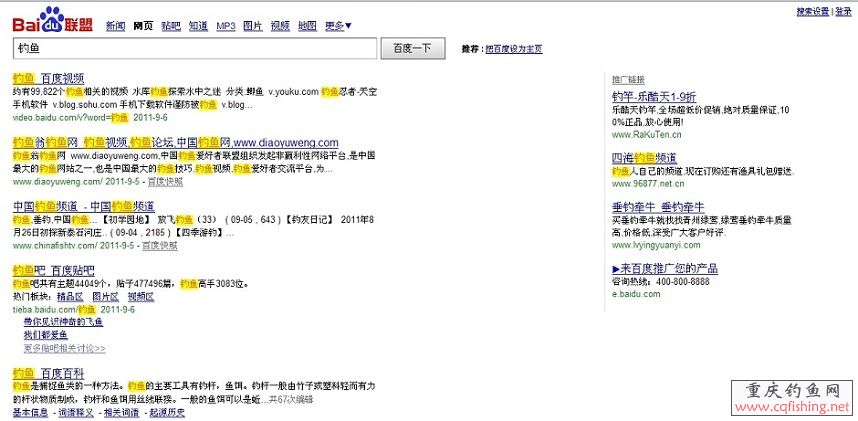Open the 视频 tab
This screenshot has height=421, width=858.
[280, 26]
